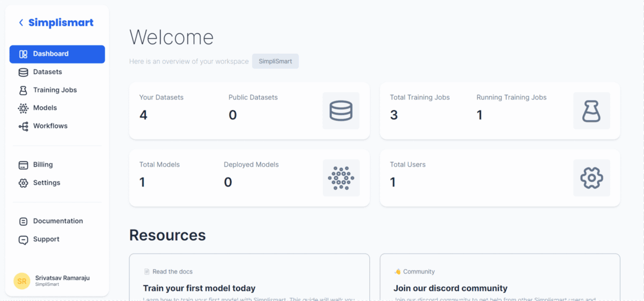Click the Total Models label

[x=159, y=164]
